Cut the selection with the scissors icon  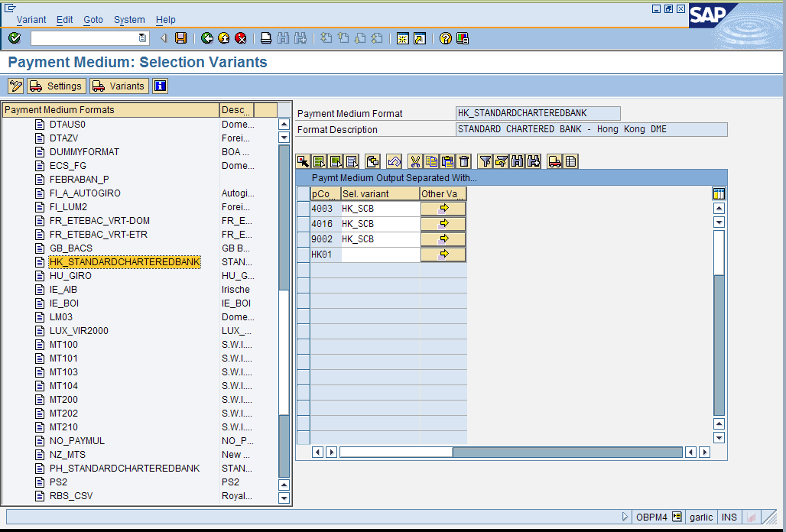[x=415, y=161]
